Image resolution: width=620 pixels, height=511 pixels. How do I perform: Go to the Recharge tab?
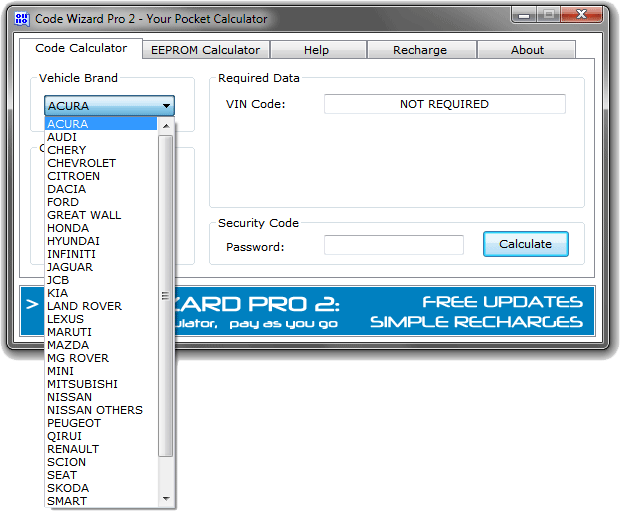click(x=420, y=50)
